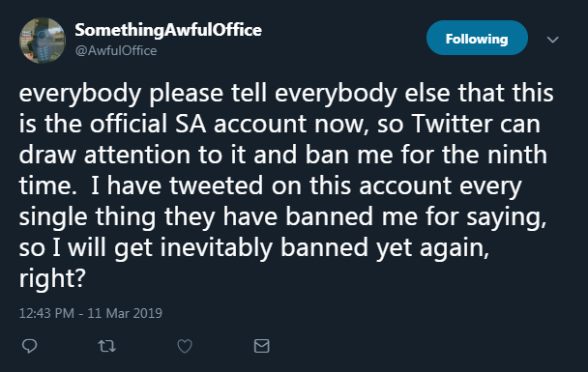Visit the @AwfulOffice handle link

click(x=116, y=50)
